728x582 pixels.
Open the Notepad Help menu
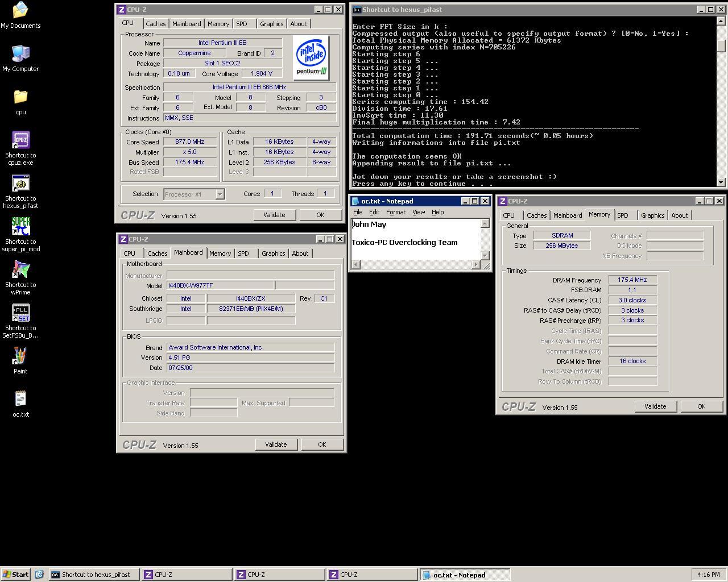(x=437, y=212)
